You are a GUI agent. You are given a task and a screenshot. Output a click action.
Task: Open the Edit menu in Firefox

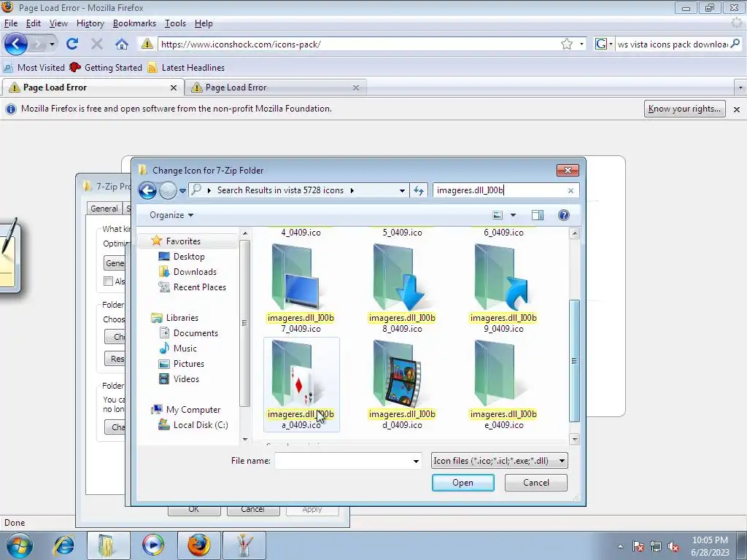[34, 23]
